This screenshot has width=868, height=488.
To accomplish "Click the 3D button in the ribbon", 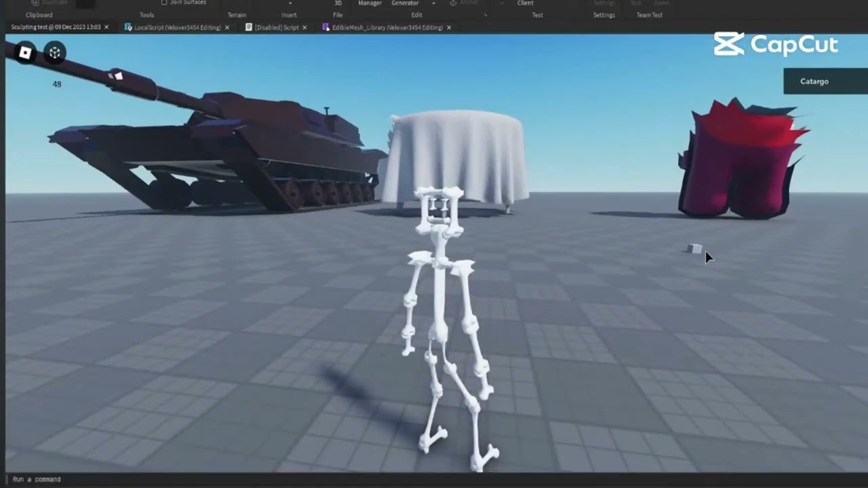I will (x=338, y=3).
